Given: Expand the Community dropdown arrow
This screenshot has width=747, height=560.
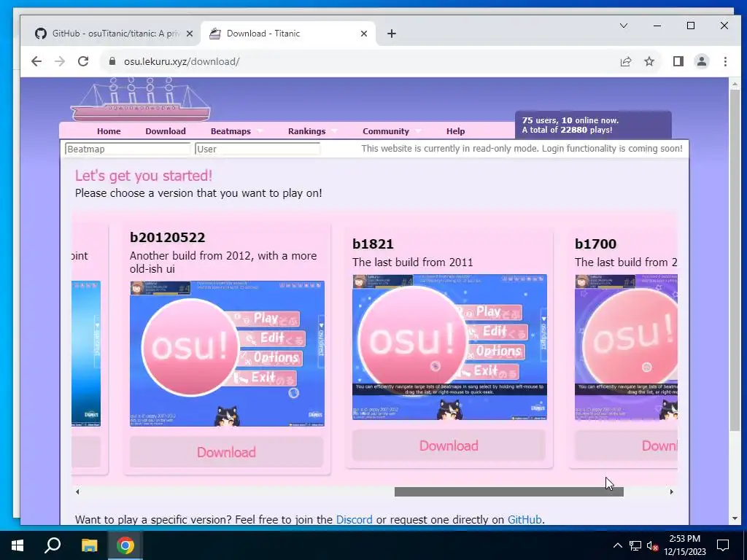Looking at the screenshot, I should point(418,131).
